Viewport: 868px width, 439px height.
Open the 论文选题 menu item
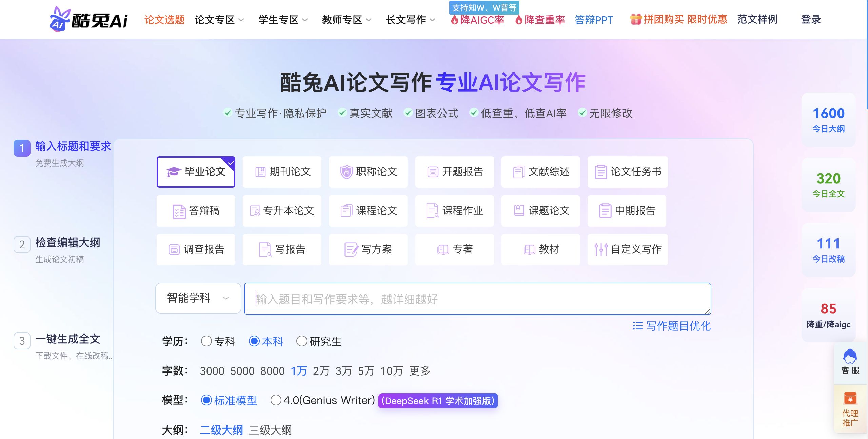coord(164,20)
